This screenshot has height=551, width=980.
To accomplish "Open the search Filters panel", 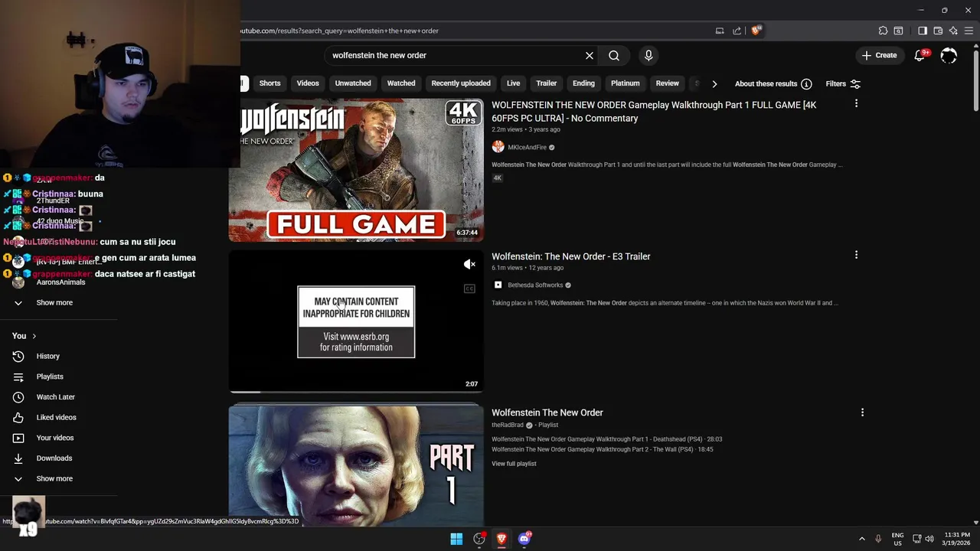I will pyautogui.click(x=843, y=83).
